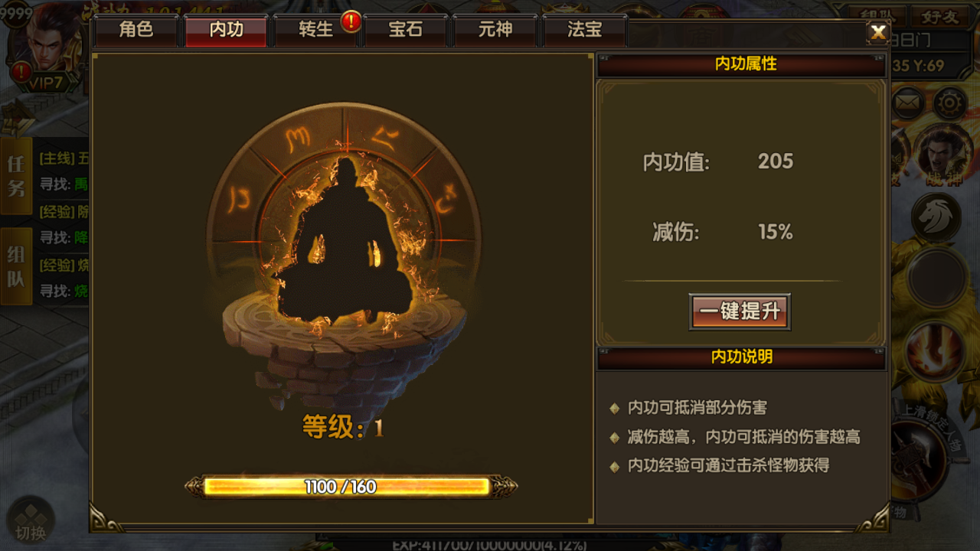This screenshot has width=980, height=551.
Task: Open the 法宝 tab
Action: (585, 31)
